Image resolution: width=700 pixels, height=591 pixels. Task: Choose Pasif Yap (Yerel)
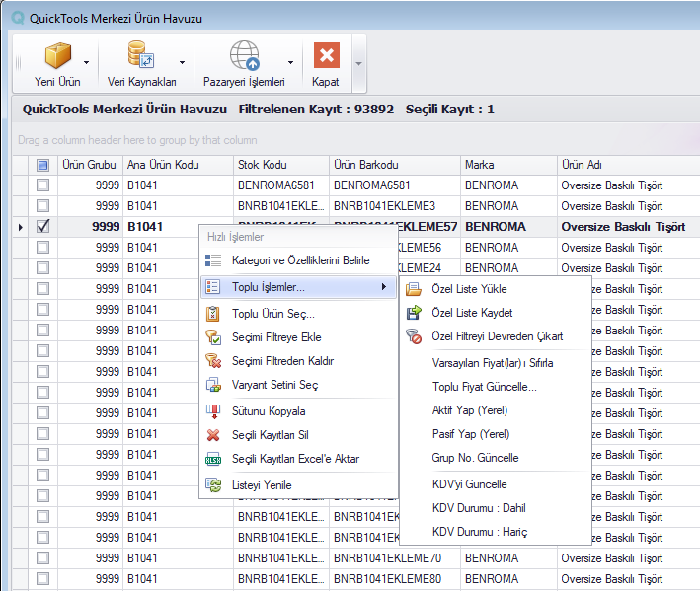pyautogui.click(x=471, y=434)
